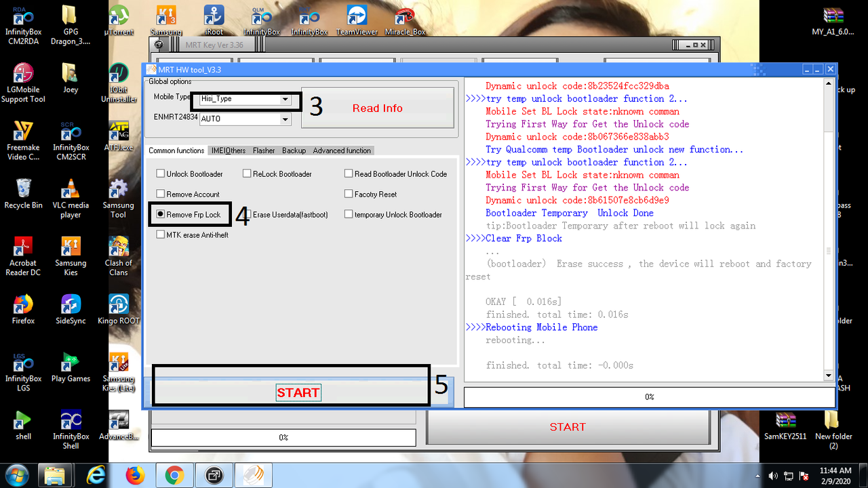Select Remove Frp Lock option
Image resolution: width=868 pixels, height=488 pixels.
161,214
